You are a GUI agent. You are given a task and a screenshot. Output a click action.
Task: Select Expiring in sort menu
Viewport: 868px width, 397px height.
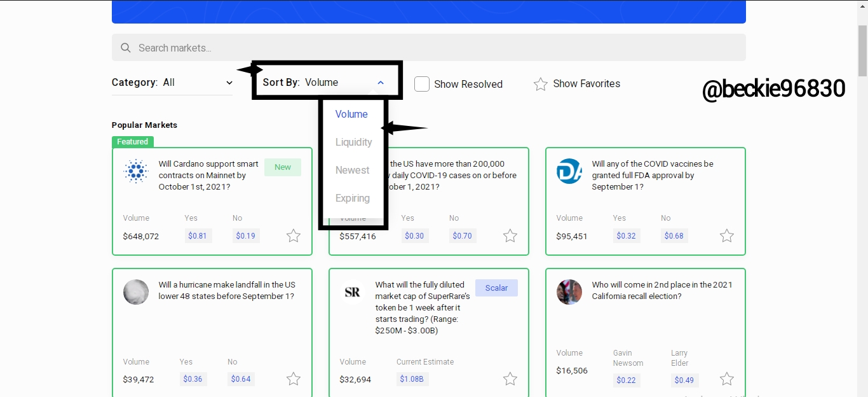coord(352,198)
